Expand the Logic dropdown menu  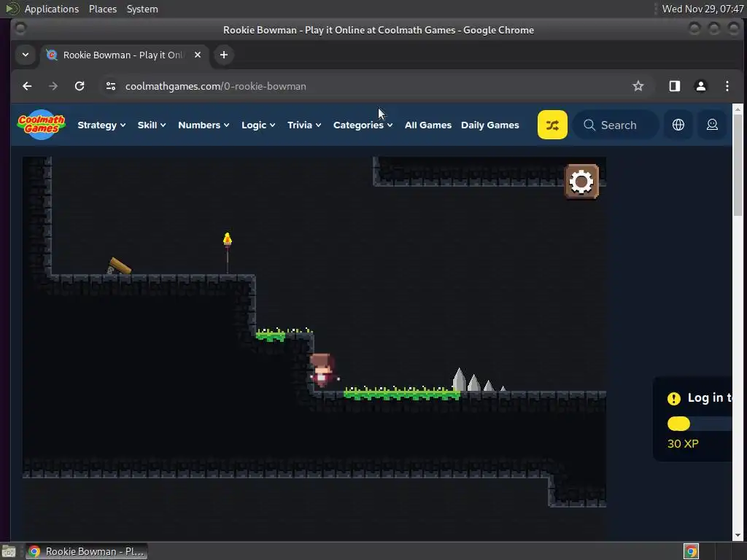[x=258, y=125]
